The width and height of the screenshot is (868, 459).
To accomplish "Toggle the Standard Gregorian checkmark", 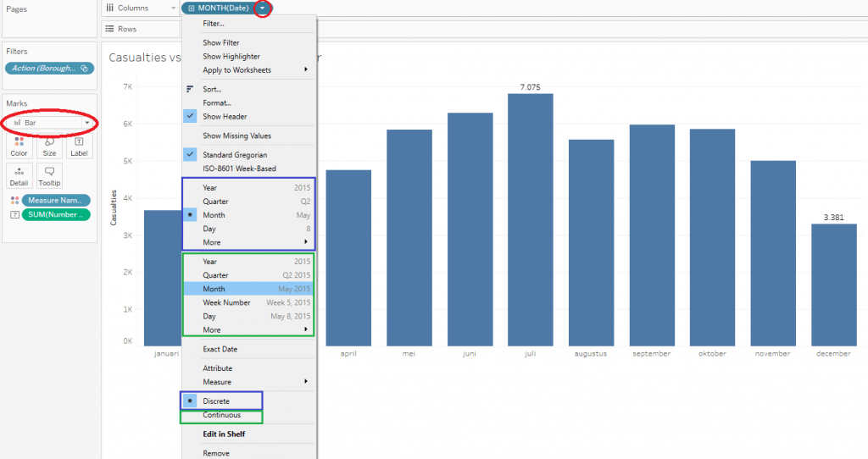I will (191, 155).
